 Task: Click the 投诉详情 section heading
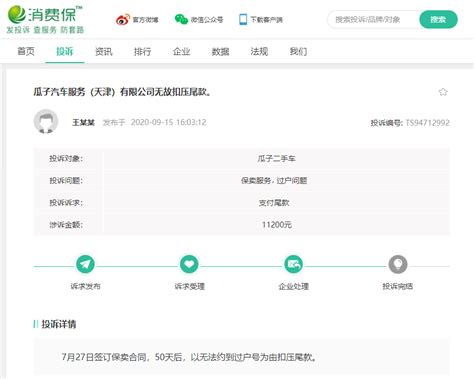coord(59,324)
